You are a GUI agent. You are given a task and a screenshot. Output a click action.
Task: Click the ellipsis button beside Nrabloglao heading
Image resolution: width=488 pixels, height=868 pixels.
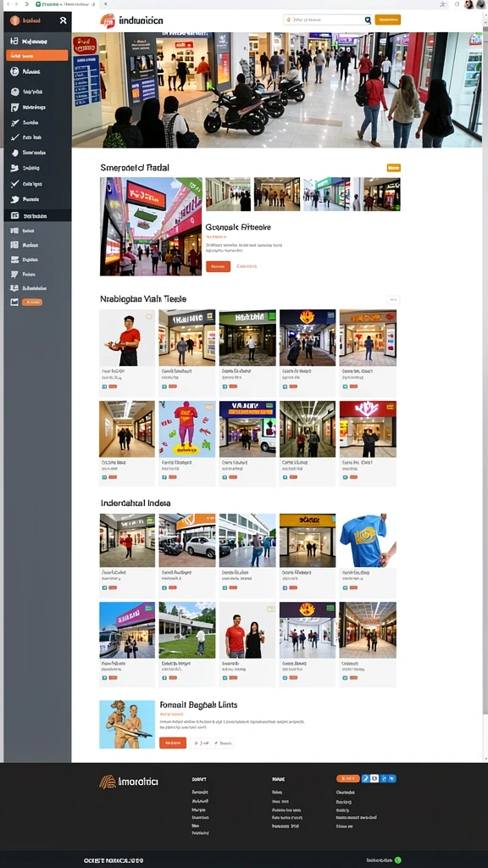393,299
